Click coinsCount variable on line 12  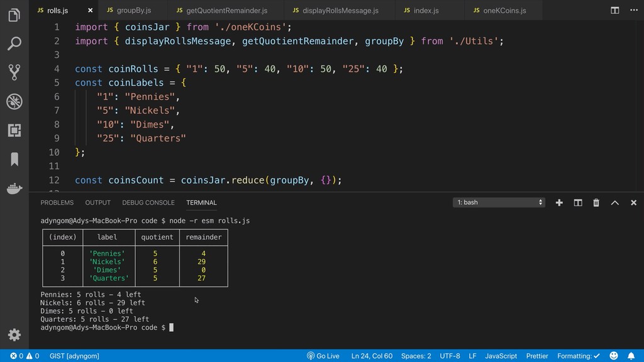click(x=136, y=180)
